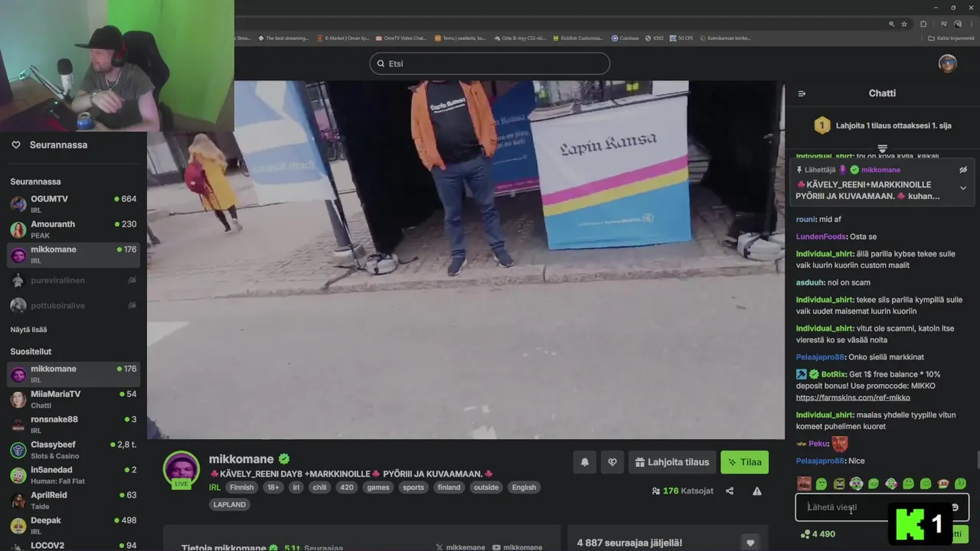The width and height of the screenshot is (980, 551).
Task: Open mikkomane in recommended list
Action: (x=73, y=373)
